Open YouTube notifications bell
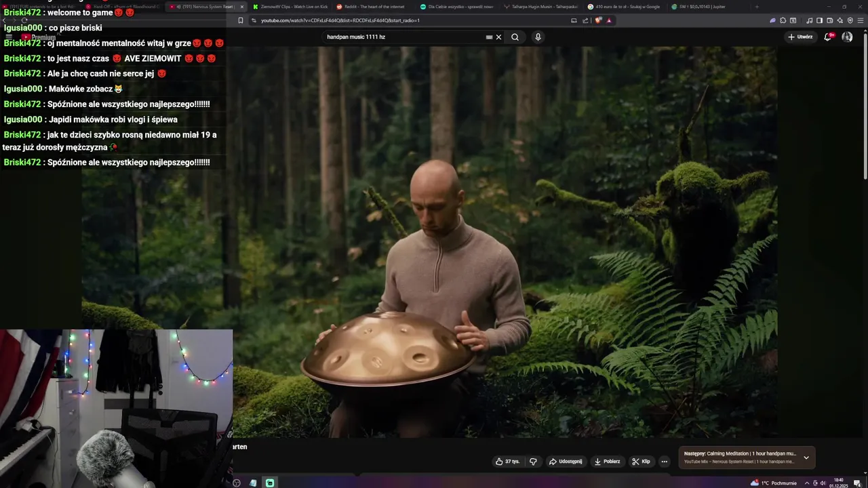The image size is (868, 488). tap(828, 37)
